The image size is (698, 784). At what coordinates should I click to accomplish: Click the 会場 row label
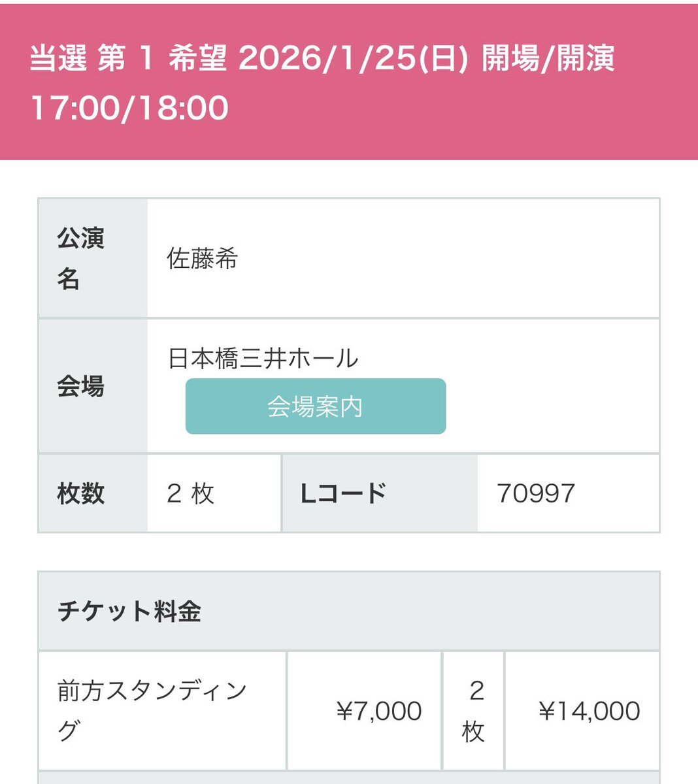[81, 387]
